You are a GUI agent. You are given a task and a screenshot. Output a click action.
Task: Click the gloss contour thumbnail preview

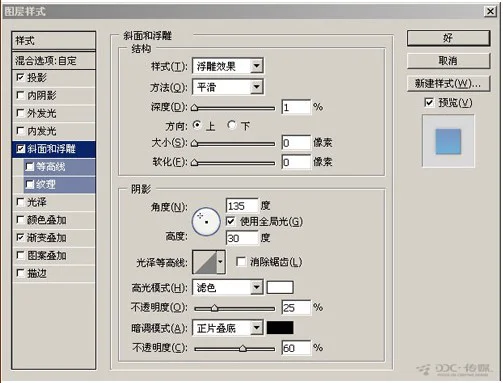pyautogui.click(x=205, y=262)
